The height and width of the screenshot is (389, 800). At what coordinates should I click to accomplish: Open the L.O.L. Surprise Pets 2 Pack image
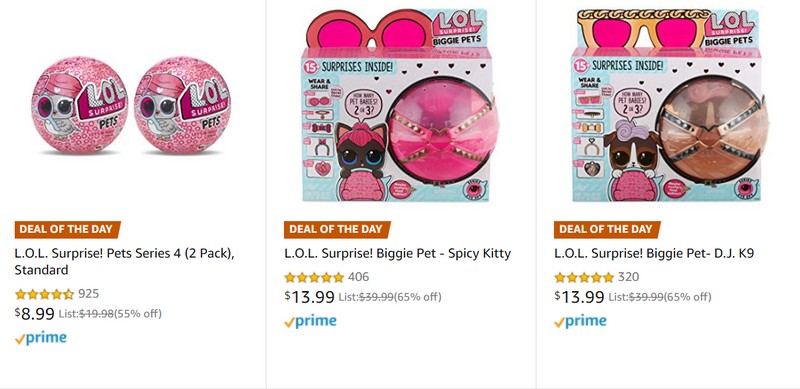pyautogui.click(x=131, y=105)
